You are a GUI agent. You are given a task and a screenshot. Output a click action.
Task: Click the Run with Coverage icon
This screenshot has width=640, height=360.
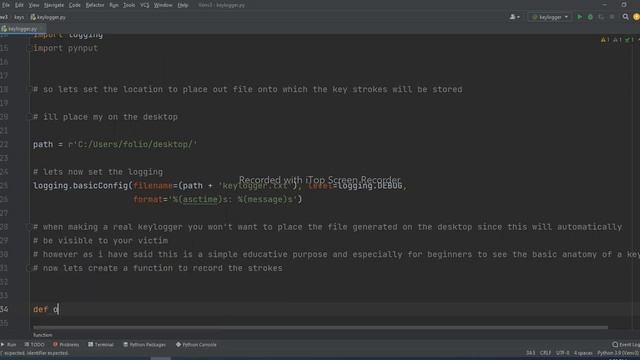601,17
